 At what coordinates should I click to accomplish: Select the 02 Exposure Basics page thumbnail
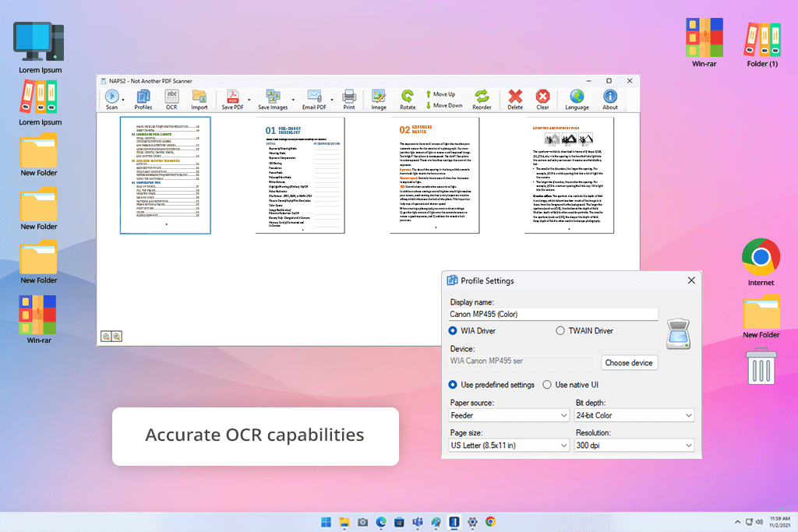[435, 175]
